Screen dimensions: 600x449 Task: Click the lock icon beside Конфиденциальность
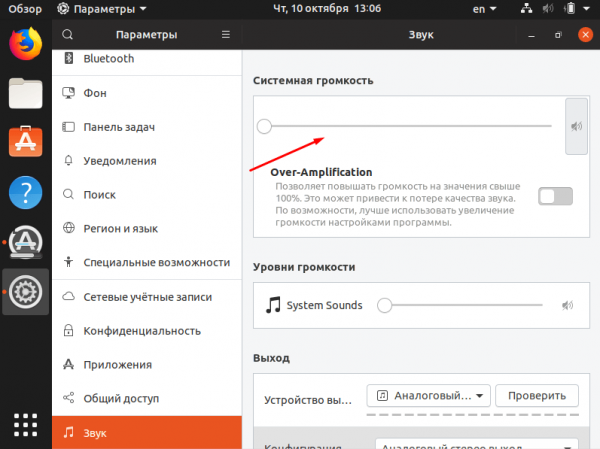coord(68,330)
